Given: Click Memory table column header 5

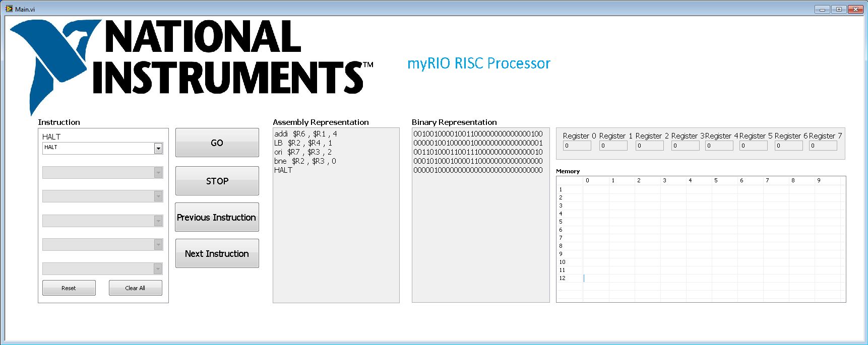Looking at the screenshot, I should (x=716, y=180).
